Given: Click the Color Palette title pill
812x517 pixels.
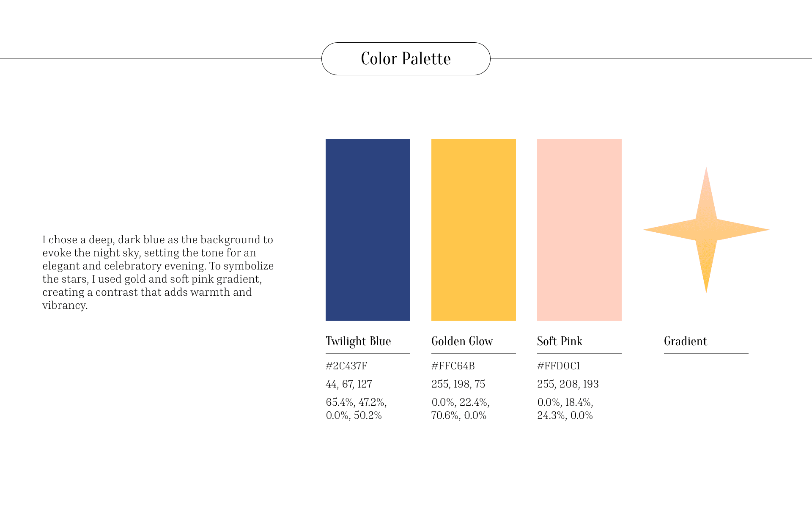Looking at the screenshot, I should [x=406, y=59].
